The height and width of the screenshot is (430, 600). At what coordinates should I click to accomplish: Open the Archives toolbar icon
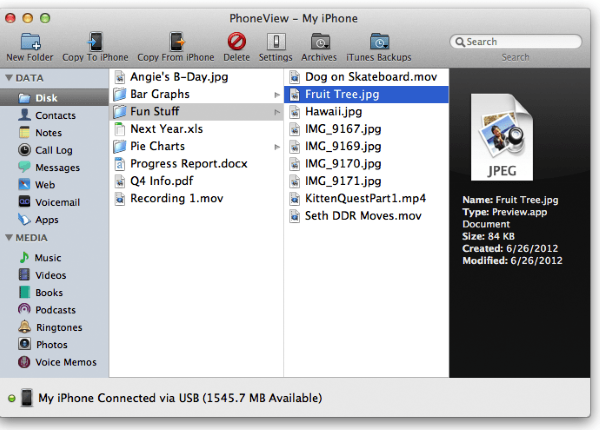click(319, 41)
